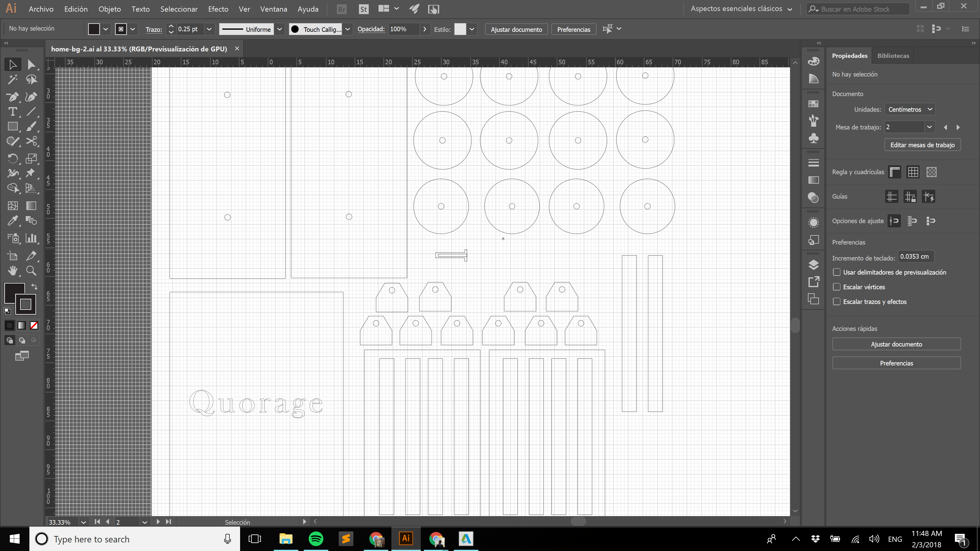Enable Usar delimitadores de previsualización

837,272
